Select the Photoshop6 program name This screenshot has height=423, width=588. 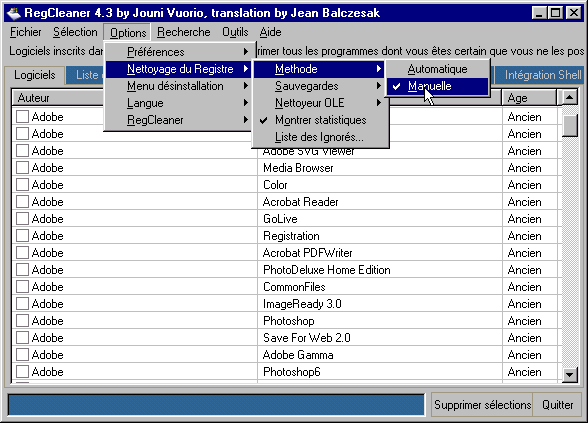coord(292,372)
